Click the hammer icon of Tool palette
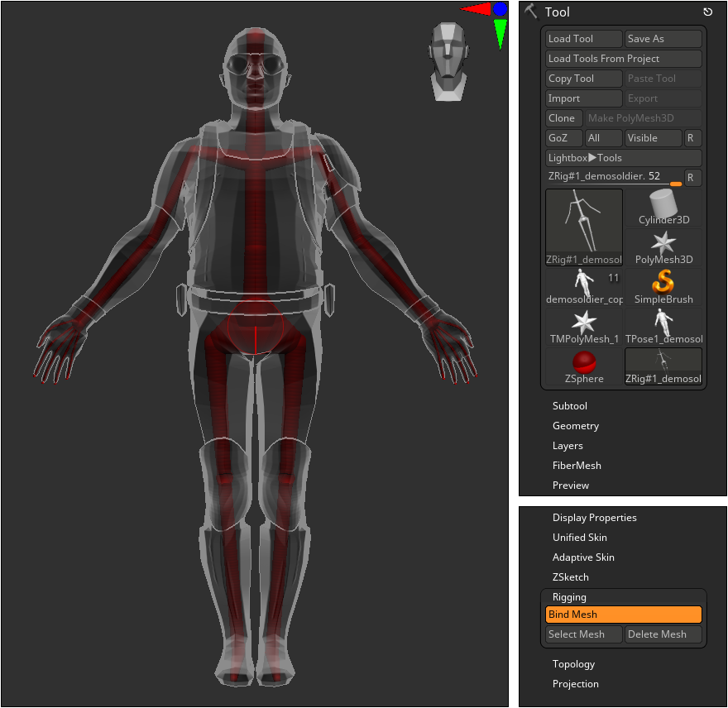Image resolution: width=728 pixels, height=708 pixels. coord(530,11)
